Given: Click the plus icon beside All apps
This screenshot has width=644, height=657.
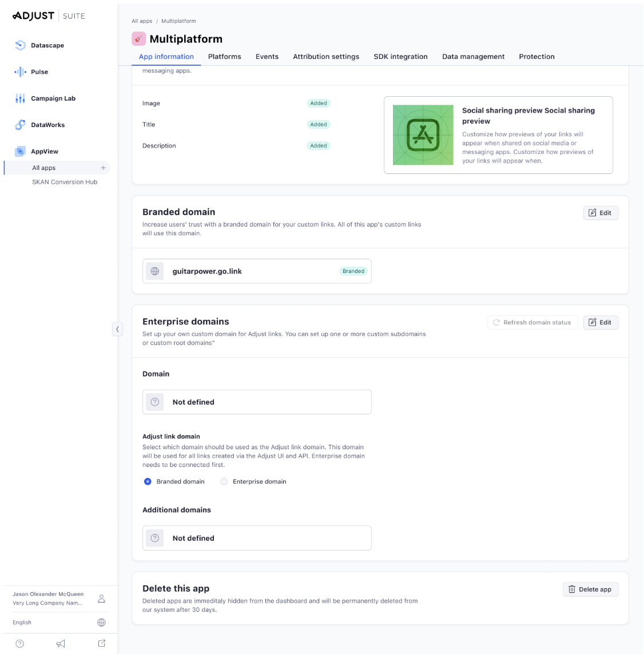Looking at the screenshot, I should 103,168.
